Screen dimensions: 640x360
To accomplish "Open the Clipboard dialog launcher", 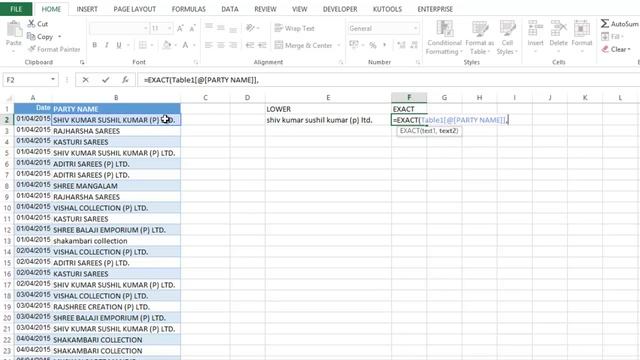I will tap(82, 62).
